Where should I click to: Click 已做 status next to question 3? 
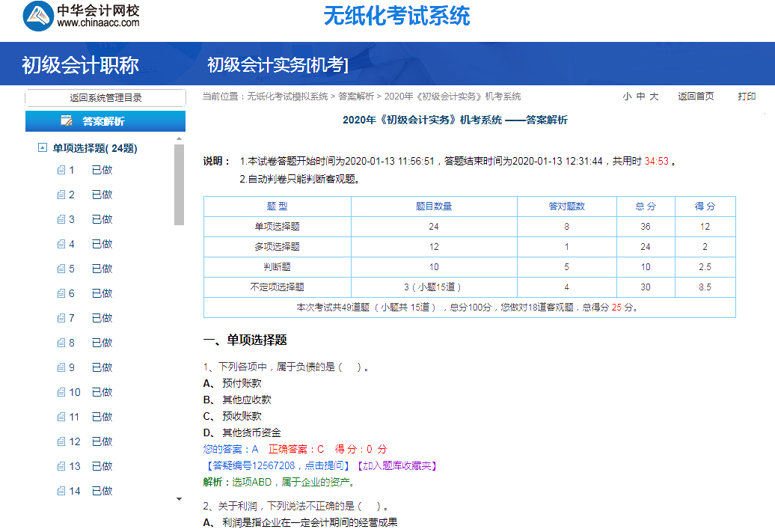pos(101,219)
